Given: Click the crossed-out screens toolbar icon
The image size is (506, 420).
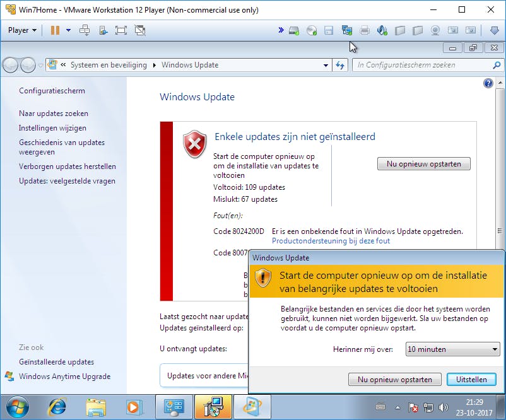Looking at the screenshot, I should pos(140,30).
